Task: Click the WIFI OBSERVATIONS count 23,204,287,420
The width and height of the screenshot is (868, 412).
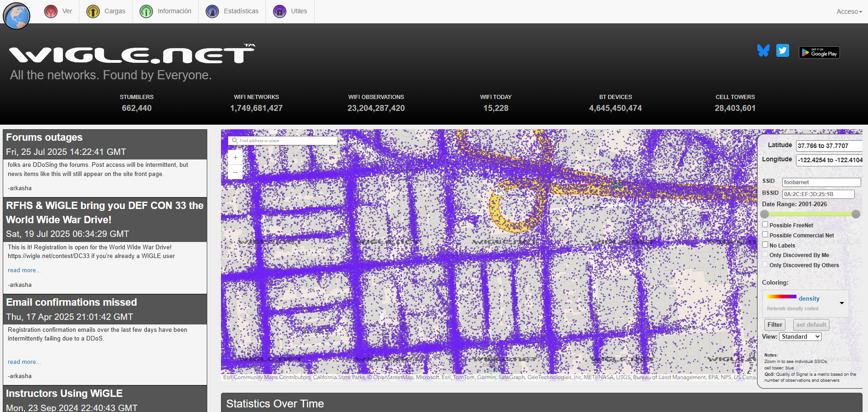Action: coord(376,108)
